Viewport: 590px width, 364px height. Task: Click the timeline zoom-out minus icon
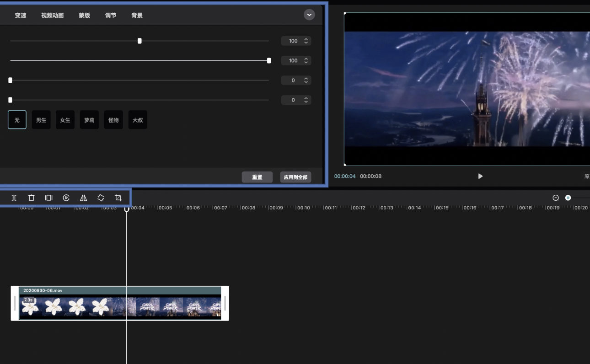(x=556, y=198)
